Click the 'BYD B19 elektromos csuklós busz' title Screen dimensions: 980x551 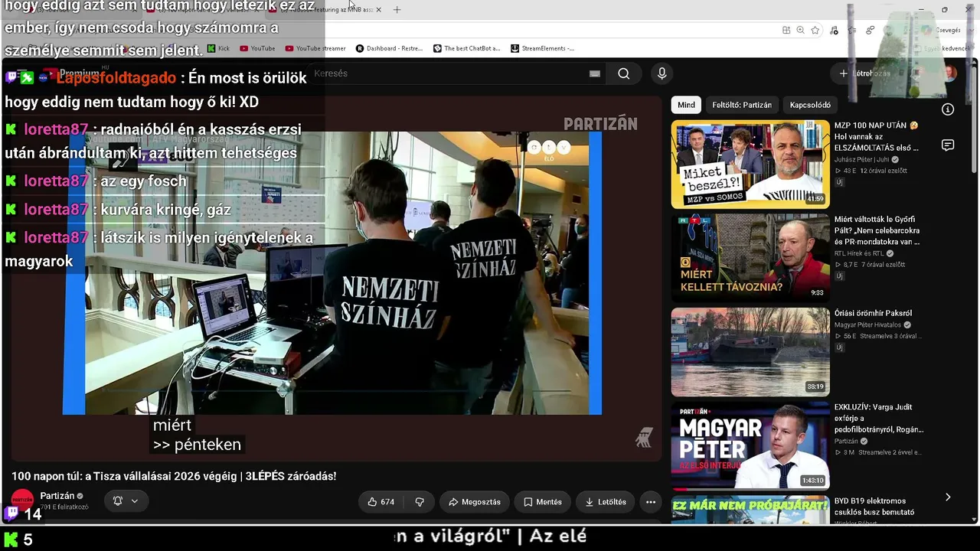tap(874, 507)
